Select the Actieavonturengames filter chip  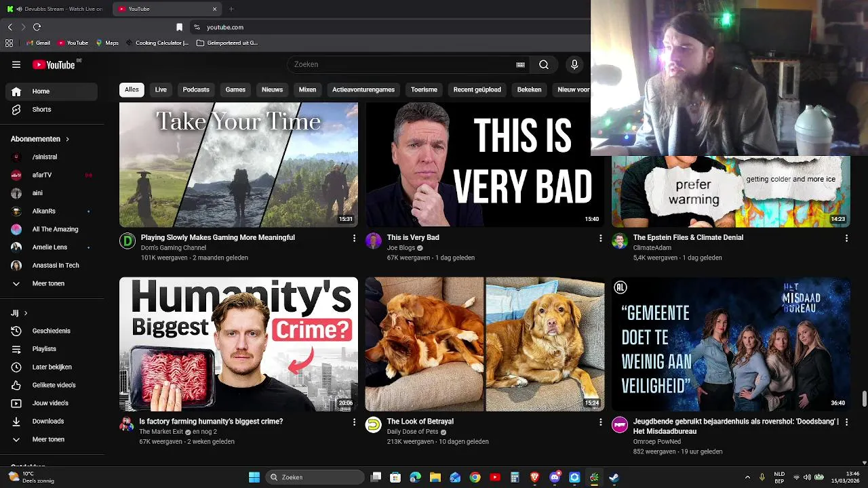363,89
